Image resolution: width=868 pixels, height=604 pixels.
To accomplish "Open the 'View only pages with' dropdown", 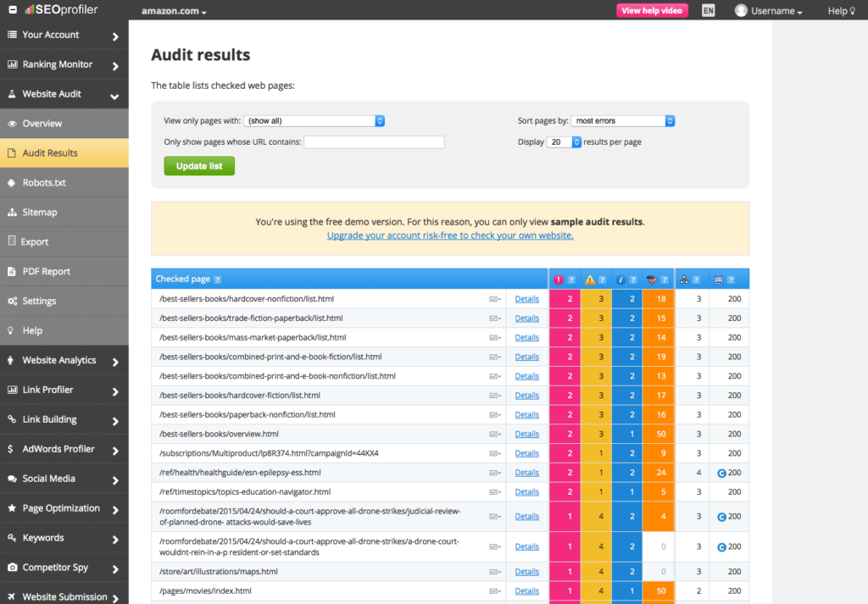I will click(x=314, y=120).
